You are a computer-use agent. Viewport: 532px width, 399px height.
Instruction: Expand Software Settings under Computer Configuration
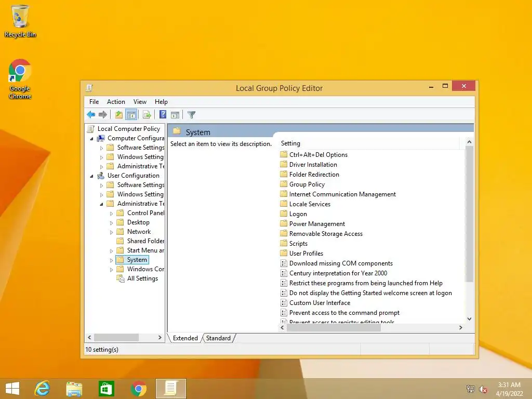101,148
